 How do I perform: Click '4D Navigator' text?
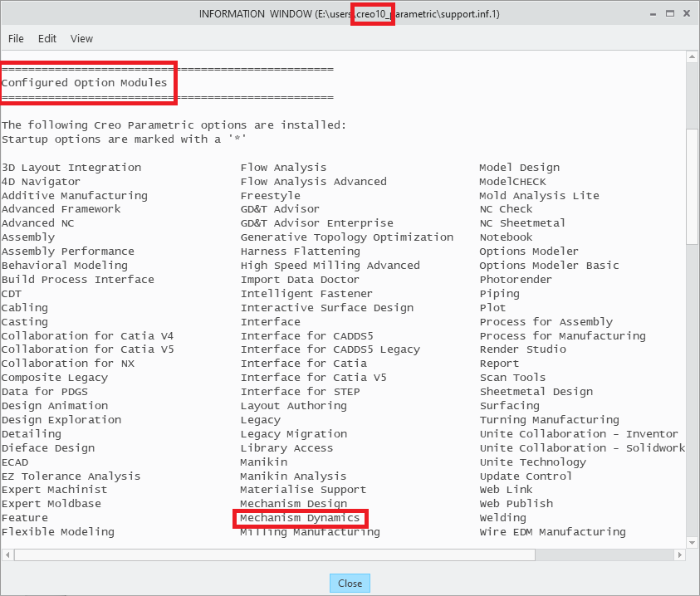point(41,182)
